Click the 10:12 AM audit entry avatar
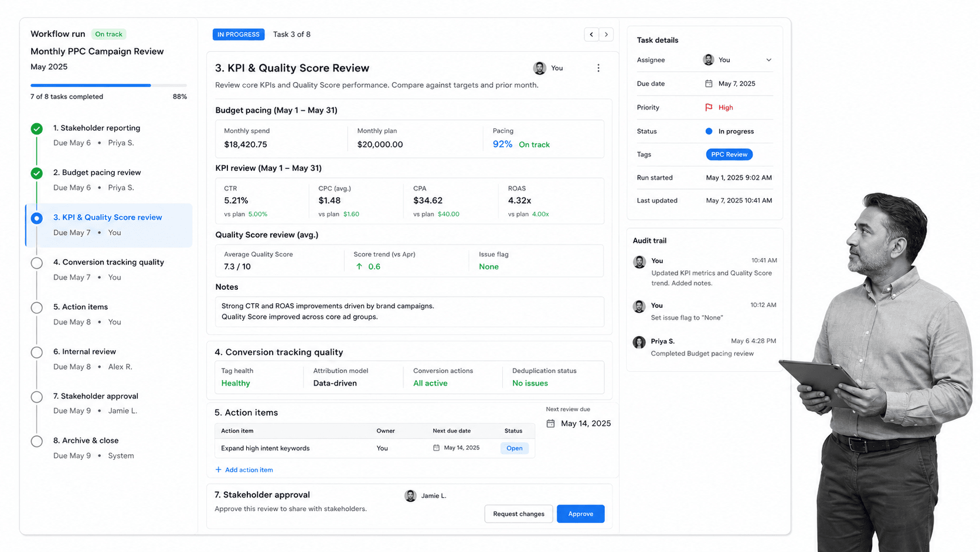Viewport: 980px width, 552px height. pos(639,306)
